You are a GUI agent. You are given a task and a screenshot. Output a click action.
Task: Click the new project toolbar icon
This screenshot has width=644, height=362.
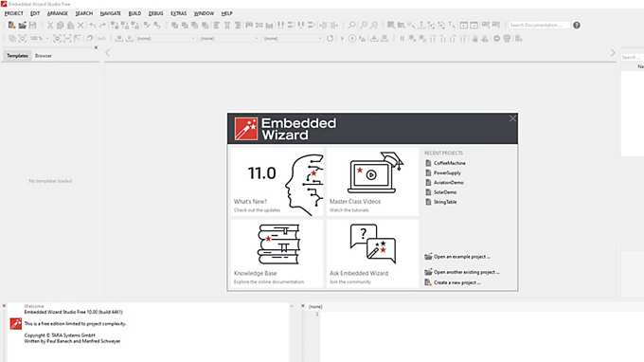click(11, 25)
